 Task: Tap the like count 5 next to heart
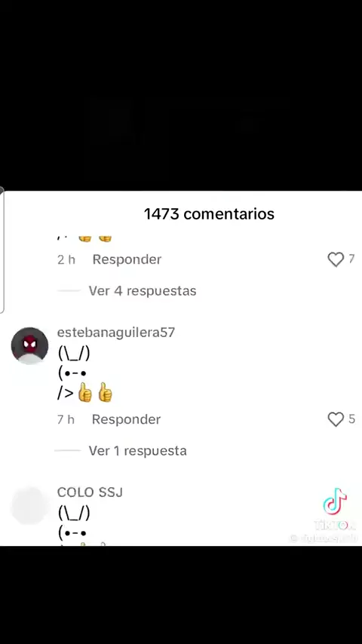pos(351,419)
